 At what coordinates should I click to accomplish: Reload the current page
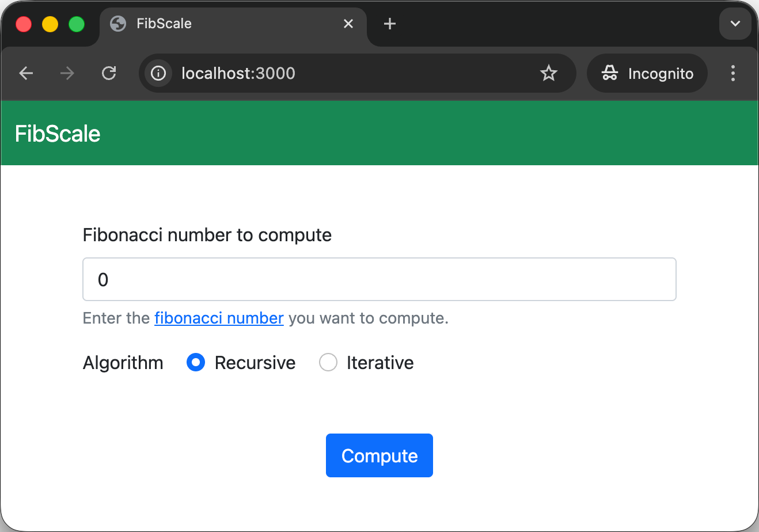pyautogui.click(x=109, y=73)
